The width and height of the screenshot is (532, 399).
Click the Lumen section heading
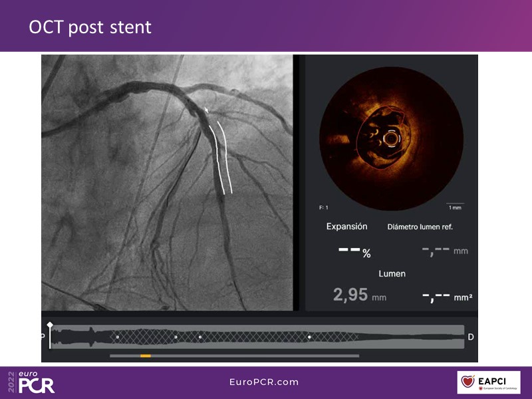point(392,273)
